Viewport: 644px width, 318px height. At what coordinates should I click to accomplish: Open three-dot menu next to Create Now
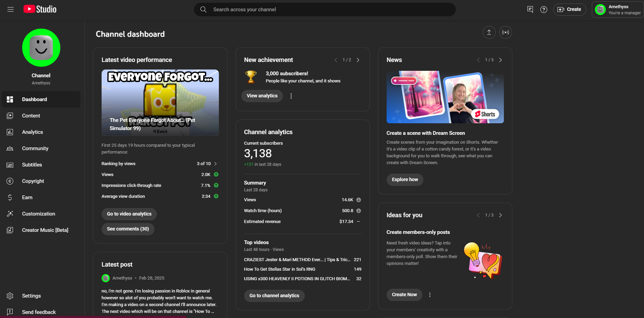click(430, 295)
